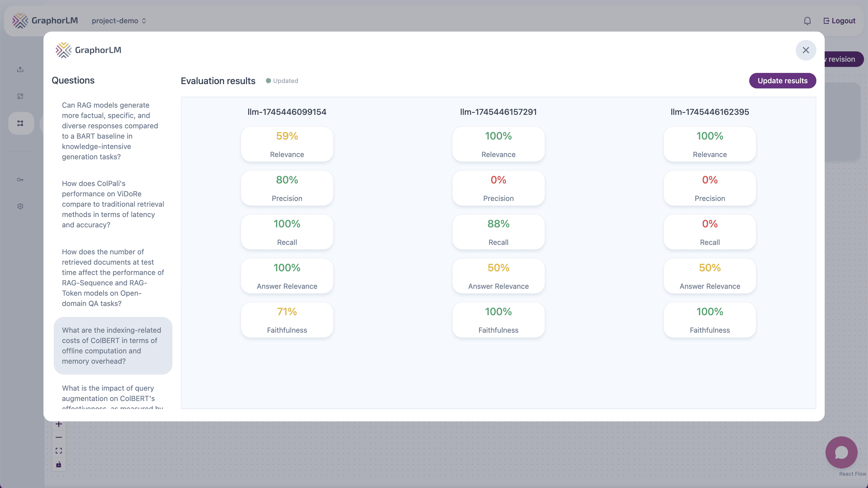Click the Updated status indicator

pos(282,81)
